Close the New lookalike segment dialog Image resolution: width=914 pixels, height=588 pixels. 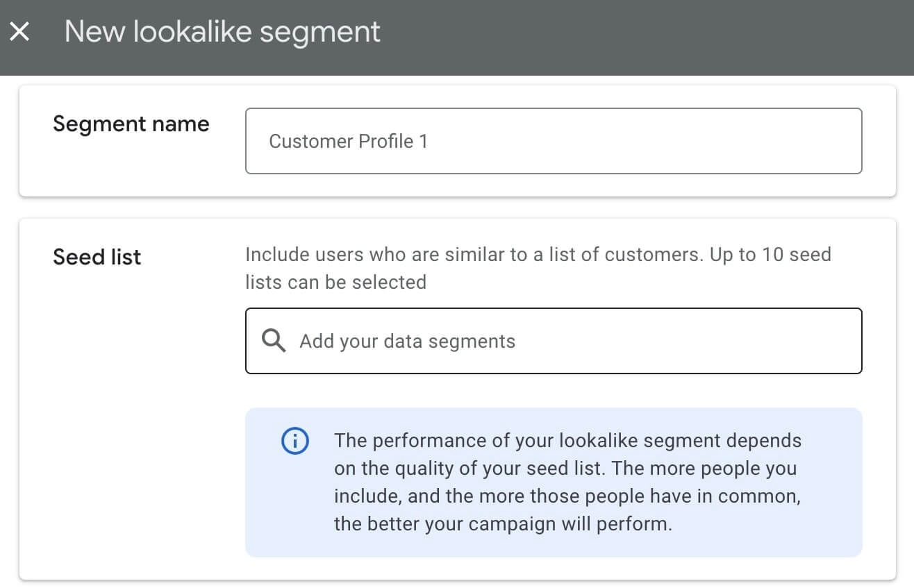click(x=19, y=31)
